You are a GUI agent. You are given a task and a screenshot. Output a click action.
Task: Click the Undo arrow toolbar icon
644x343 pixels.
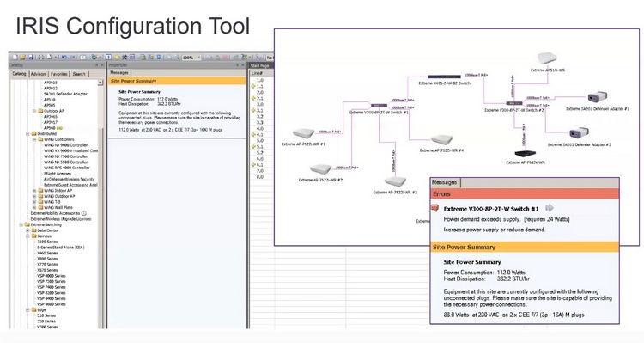pos(64,58)
